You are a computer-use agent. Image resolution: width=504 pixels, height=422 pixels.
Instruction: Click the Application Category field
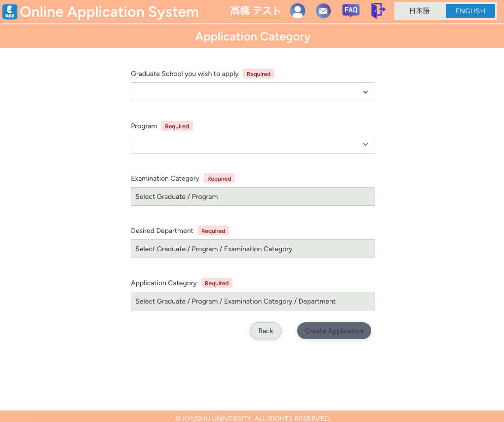point(253,301)
